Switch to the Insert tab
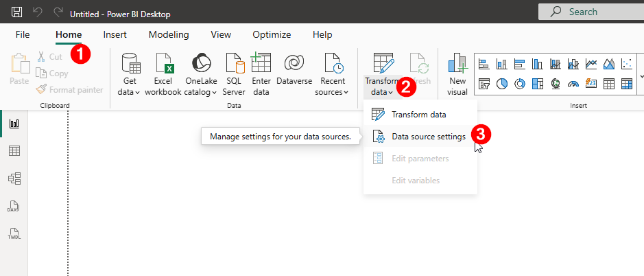This screenshot has width=644, height=276. tap(115, 34)
